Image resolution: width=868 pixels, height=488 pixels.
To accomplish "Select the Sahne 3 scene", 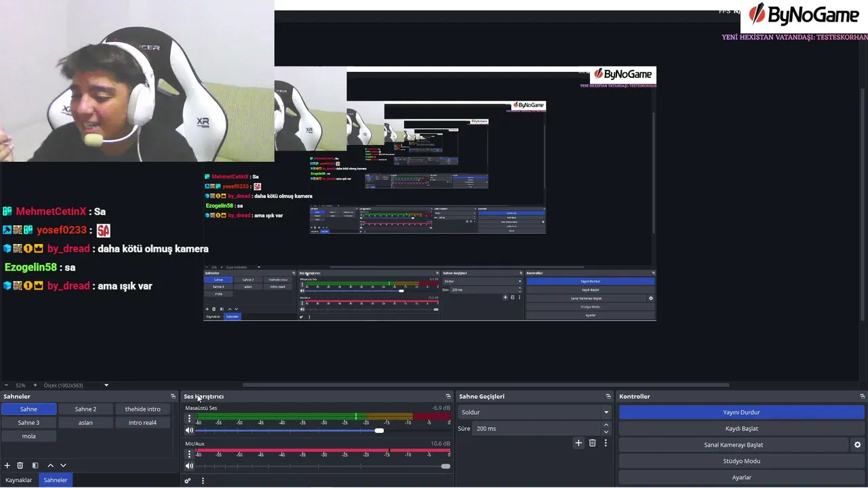I will coord(28,422).
